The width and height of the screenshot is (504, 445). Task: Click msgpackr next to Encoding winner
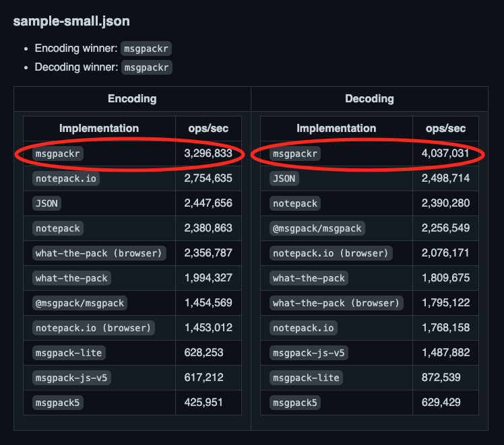pos(146,48)
